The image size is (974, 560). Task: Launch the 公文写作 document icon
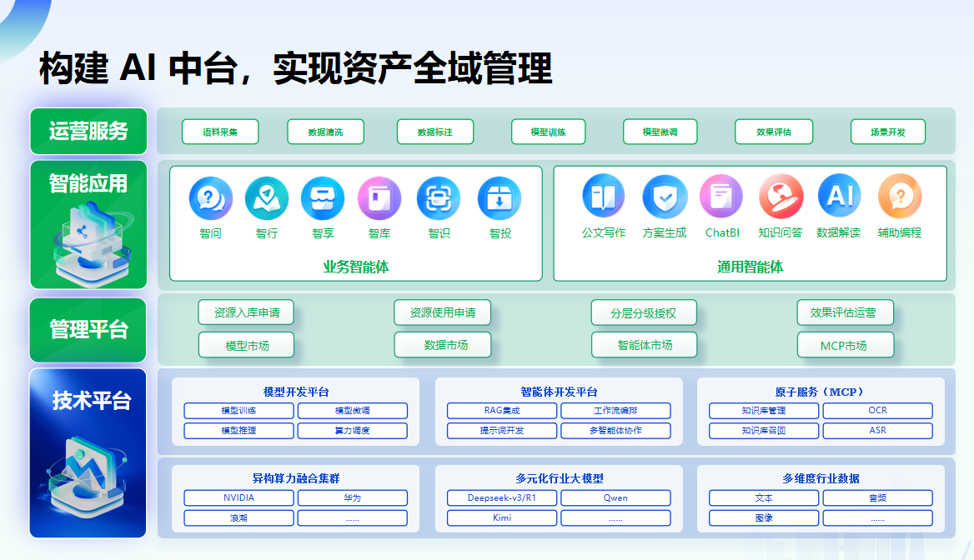coord(604,196)
